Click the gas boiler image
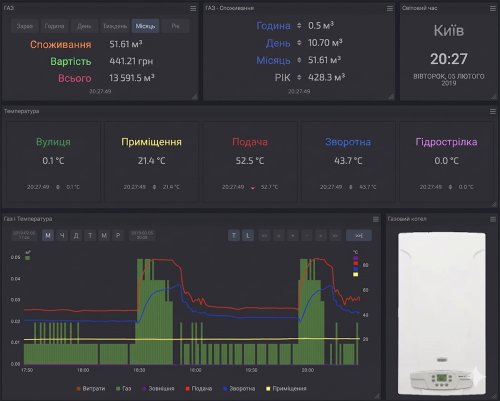500x401 pixels. click(x=442, y=313)
